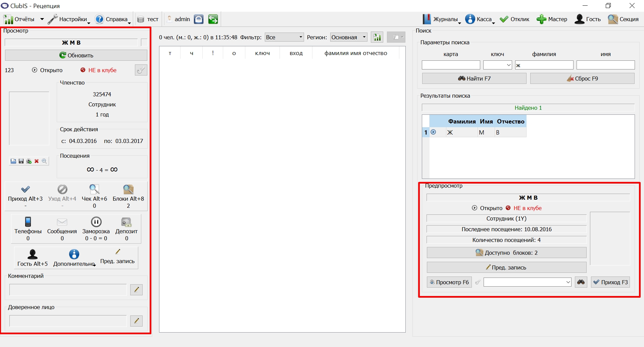Click the Доступно блоков: 2 button
This screenshot has height=347, width=644.
[x=506, y=253]
